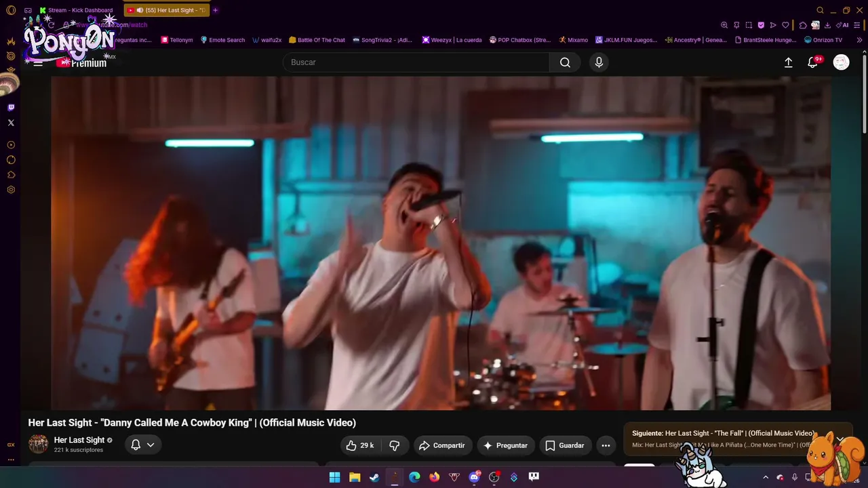Open the YouTube upload/create icon
The height and width of the screenshot is (488, 868).
[788, 62]
